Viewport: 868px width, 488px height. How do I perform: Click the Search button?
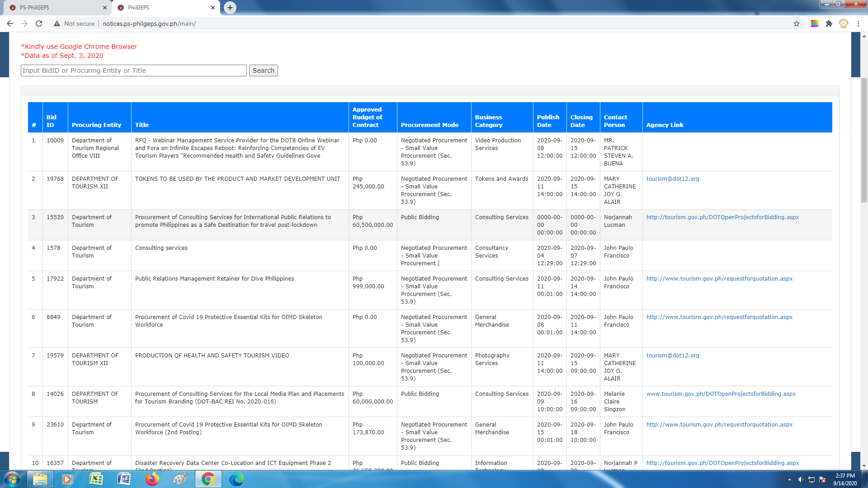[264, 70]
